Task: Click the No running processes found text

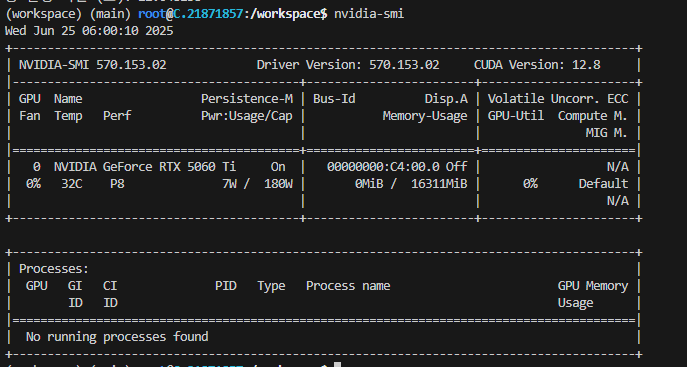Action: 117,337
